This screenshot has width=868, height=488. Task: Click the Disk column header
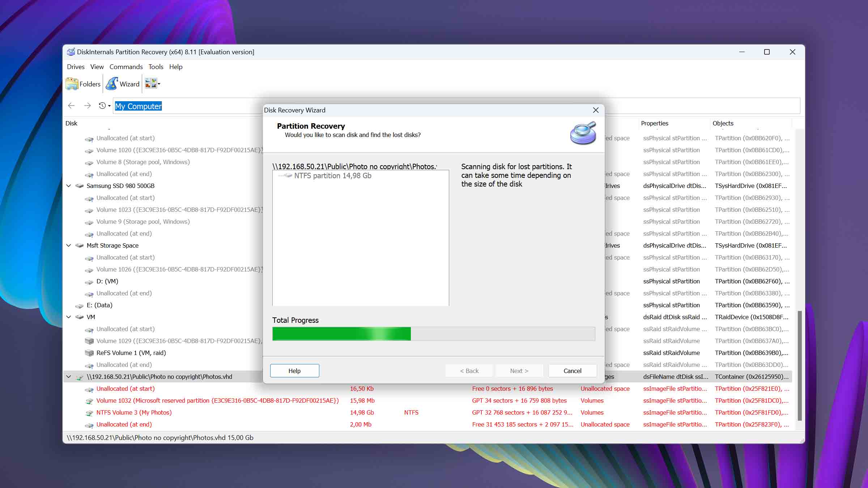tap(71, 123)
